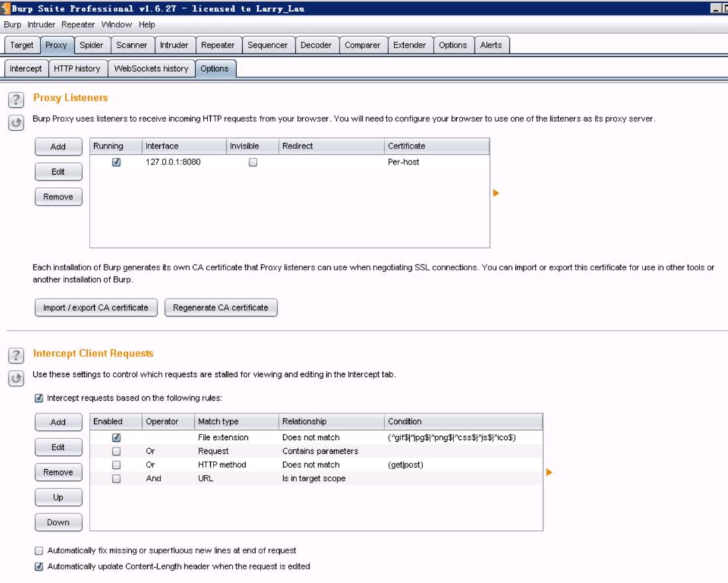Switch to the Decoder tab
The height and width of the screenshot is (583, 728).
pyautogui.click(x=316, y=45)
